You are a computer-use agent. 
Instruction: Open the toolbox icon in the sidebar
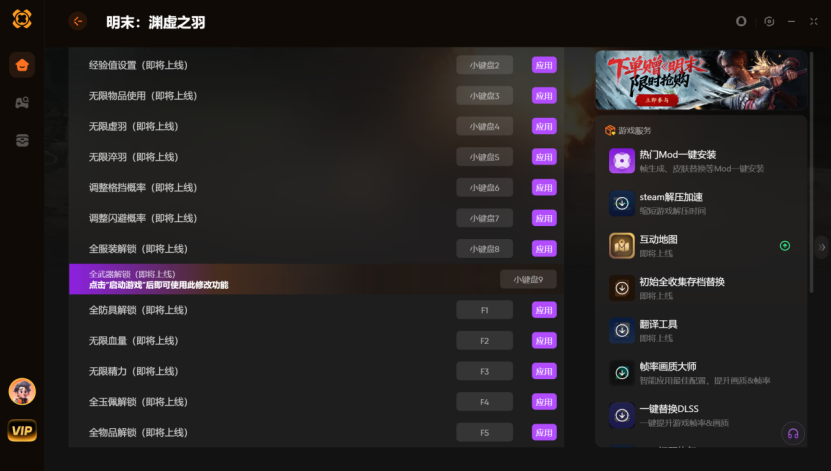[22, 140]
